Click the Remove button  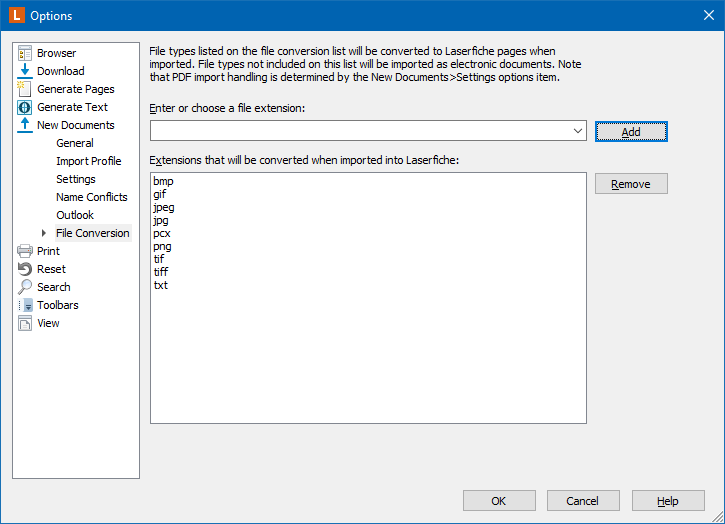click(x=631, y=184)
